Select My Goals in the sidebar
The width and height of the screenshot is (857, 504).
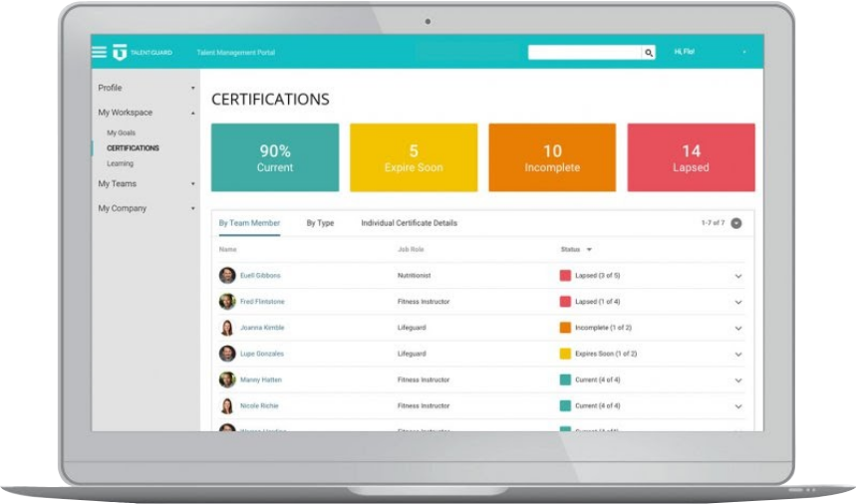[x=122, y=132]
